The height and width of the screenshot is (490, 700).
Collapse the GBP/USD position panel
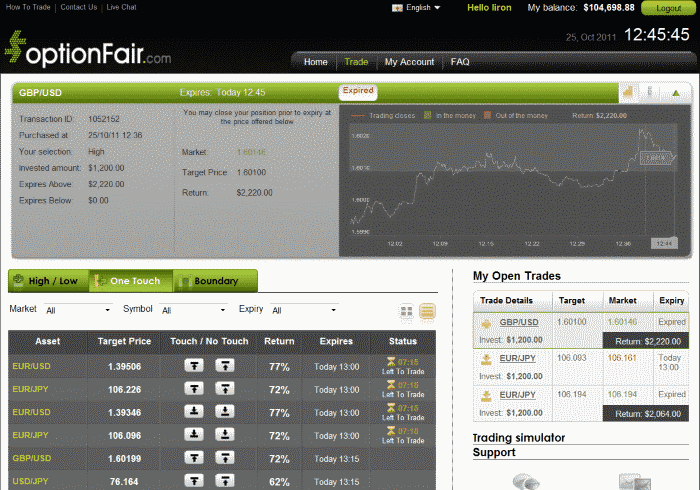pyautogui.click(x=676, y=94)
